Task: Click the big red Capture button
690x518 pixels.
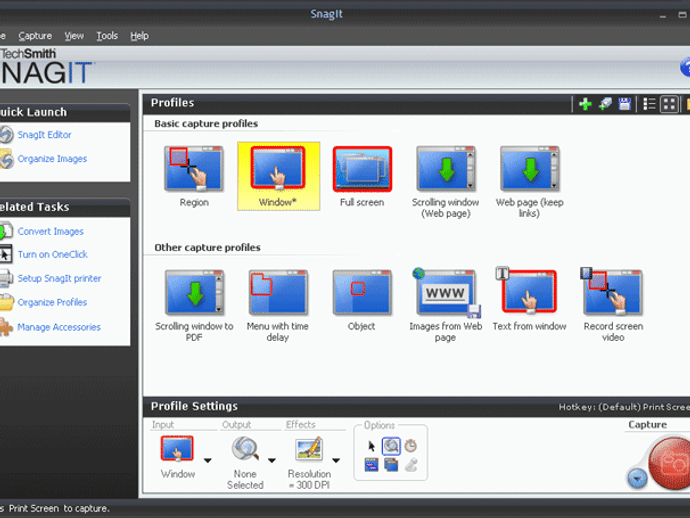Action: (x=670, y=463)
